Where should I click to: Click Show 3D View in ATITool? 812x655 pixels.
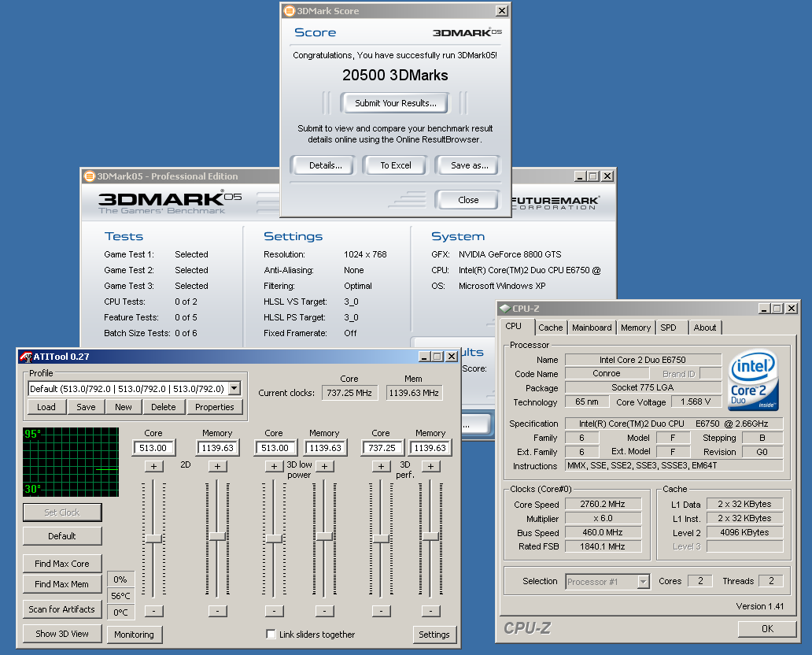pyautogui.click(x=62, y=634)
